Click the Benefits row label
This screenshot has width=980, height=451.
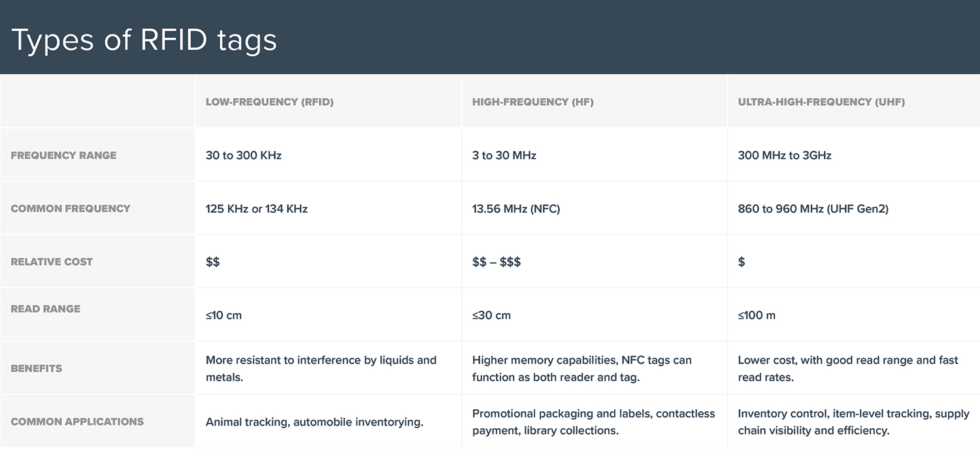(x=37, y=368)
